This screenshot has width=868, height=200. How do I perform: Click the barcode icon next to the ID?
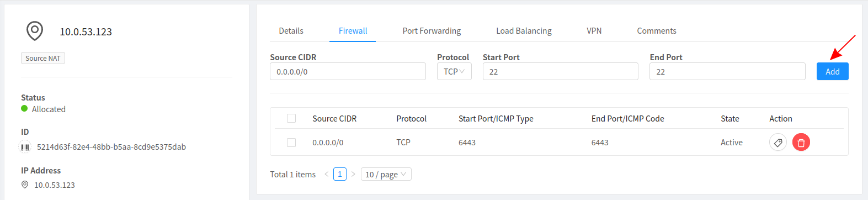tap(25, 147)
